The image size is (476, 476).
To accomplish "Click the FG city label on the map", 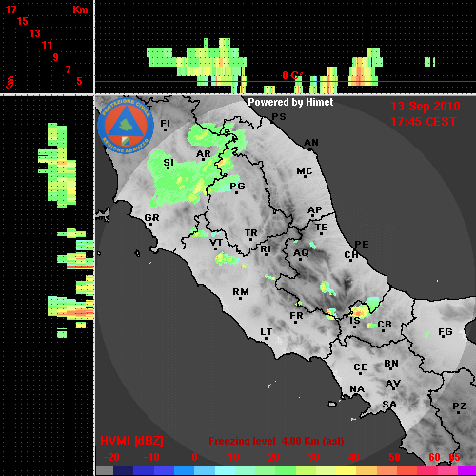I will (x=445, y=332).
